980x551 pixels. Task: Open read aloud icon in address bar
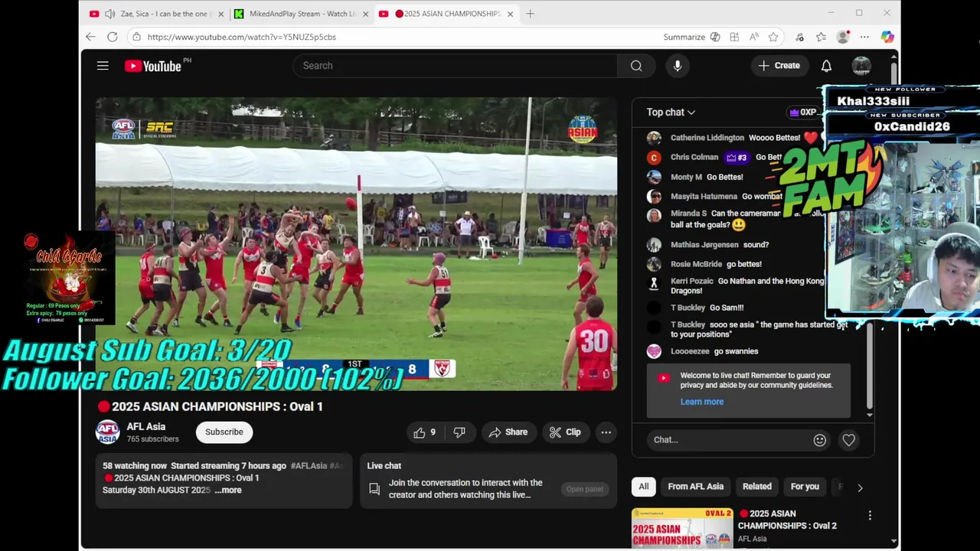pyautogui.click(x=754, y=37)
